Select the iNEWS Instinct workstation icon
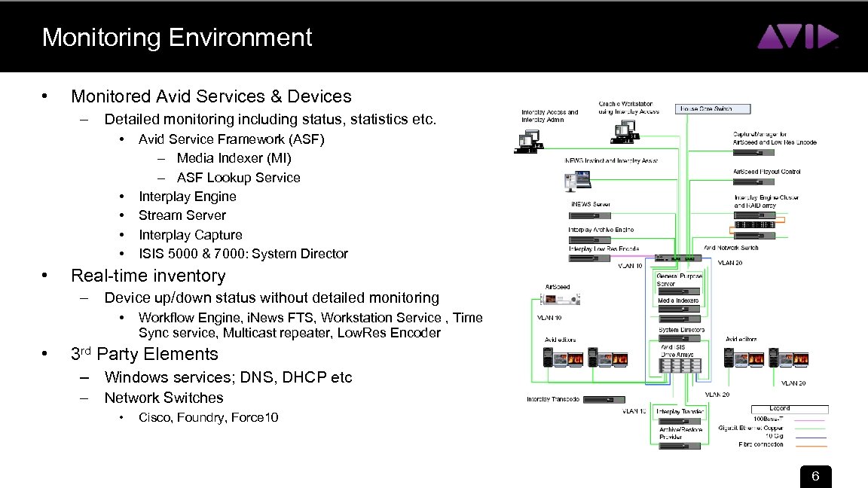 577,179
